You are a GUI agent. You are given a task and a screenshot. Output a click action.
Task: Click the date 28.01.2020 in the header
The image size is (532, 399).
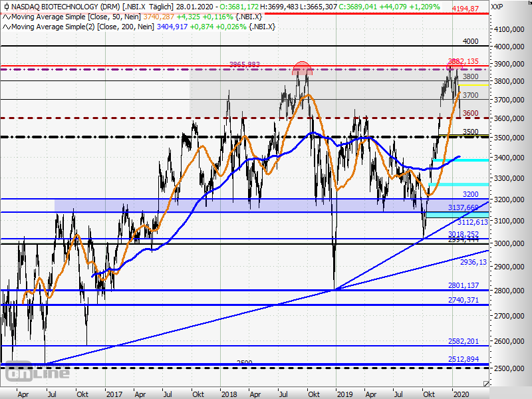click(195, 7)
